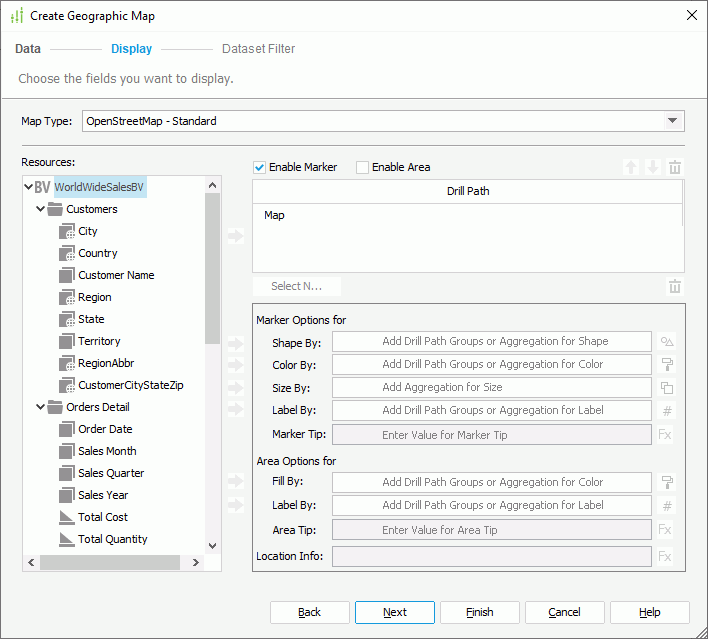The width and height of the screenshot is (708, 639).
Task: Collapse the WorldWideSalesBV root node
Action: point(28,187)
